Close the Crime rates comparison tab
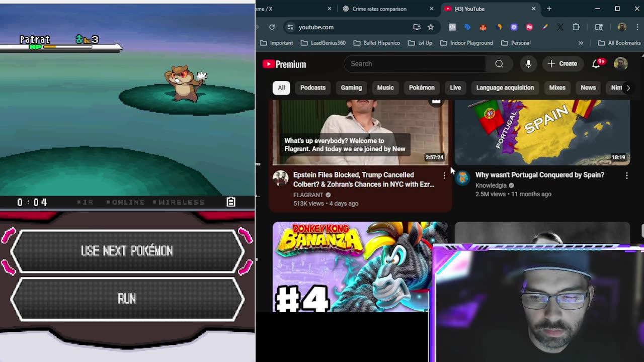 click(431, 9)
